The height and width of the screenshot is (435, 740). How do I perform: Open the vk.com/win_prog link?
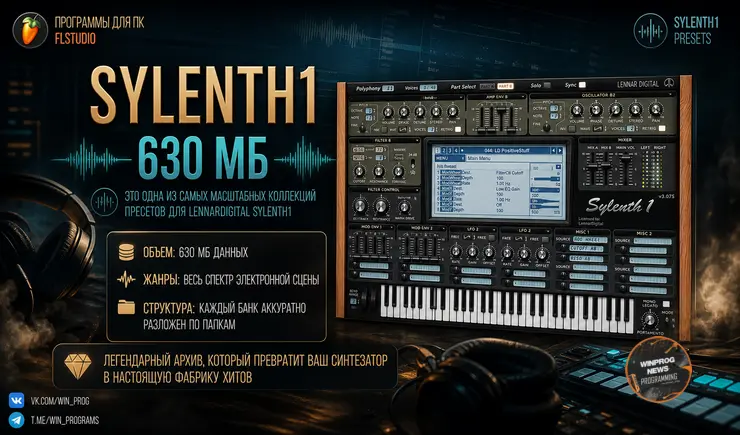click(60, 401)
